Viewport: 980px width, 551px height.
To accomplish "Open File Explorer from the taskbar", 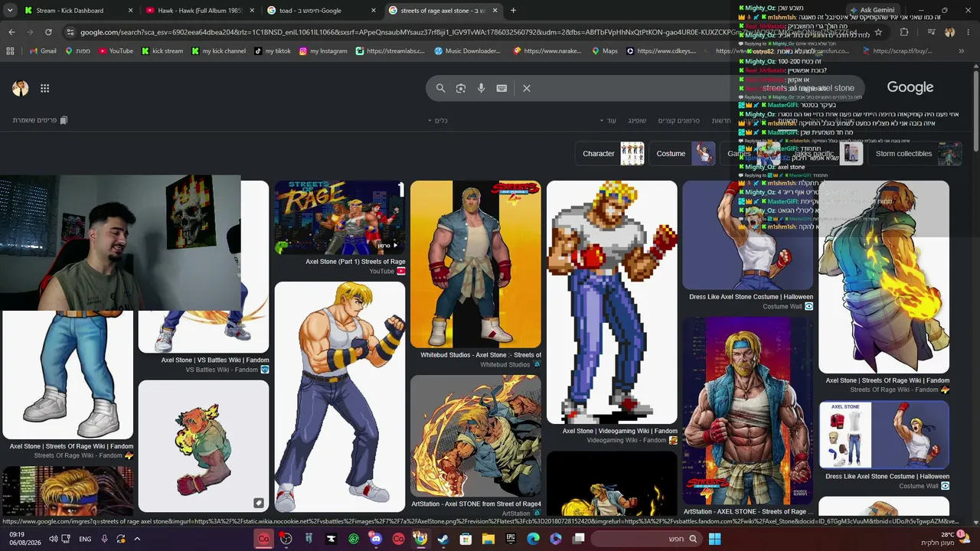I will (x=488, y=539).
